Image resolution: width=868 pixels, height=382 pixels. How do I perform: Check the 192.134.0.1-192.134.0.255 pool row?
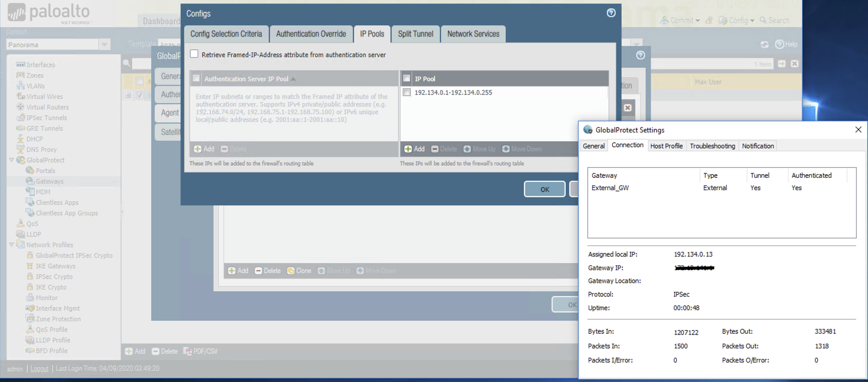click(x=407, y=92)
